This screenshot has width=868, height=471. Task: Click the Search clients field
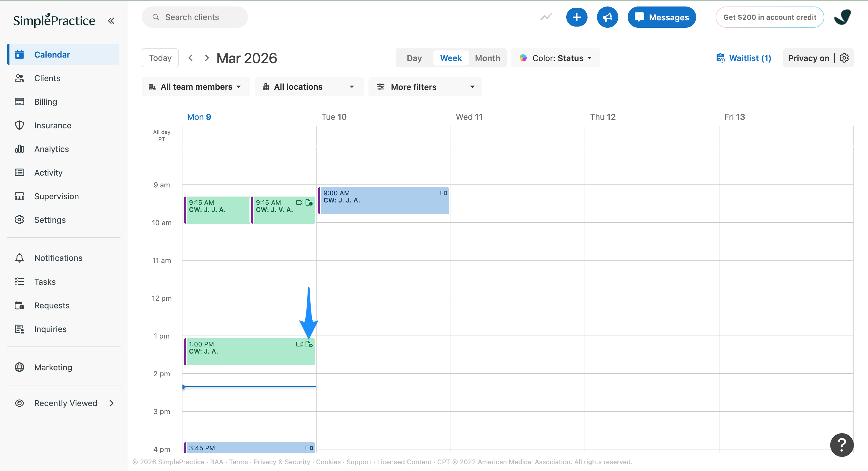(195, 17)
